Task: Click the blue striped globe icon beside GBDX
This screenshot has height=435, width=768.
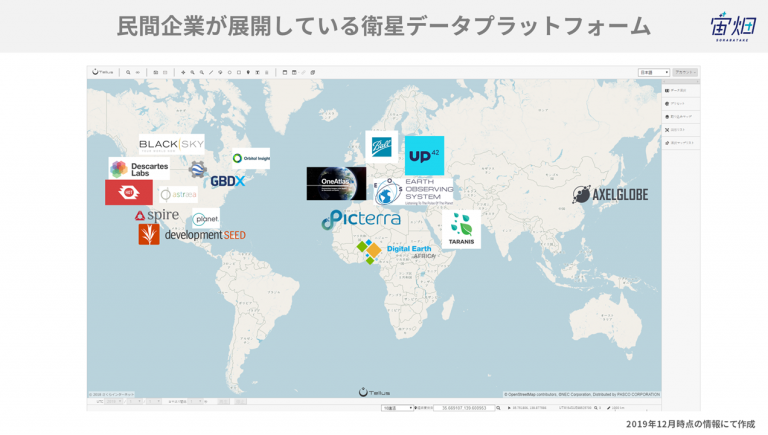Action: pos(198,169)
